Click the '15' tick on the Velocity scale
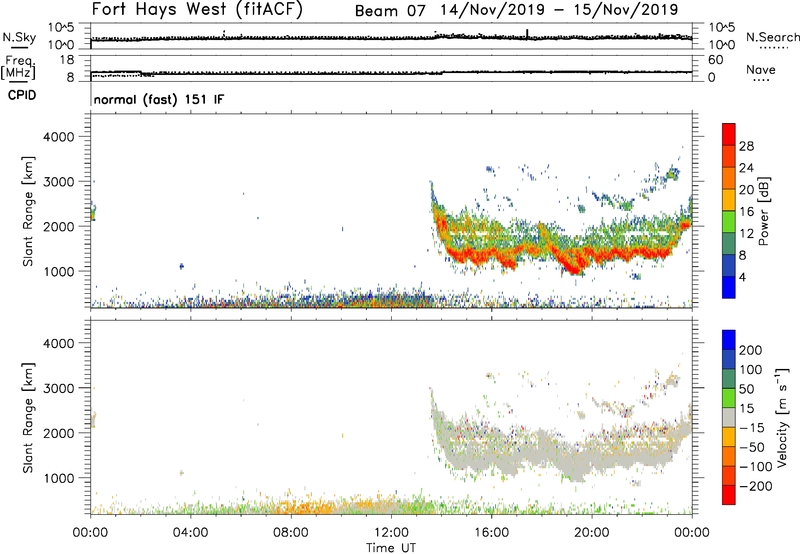The height and width of the screenshot is (554, 800). click(746, 409)
